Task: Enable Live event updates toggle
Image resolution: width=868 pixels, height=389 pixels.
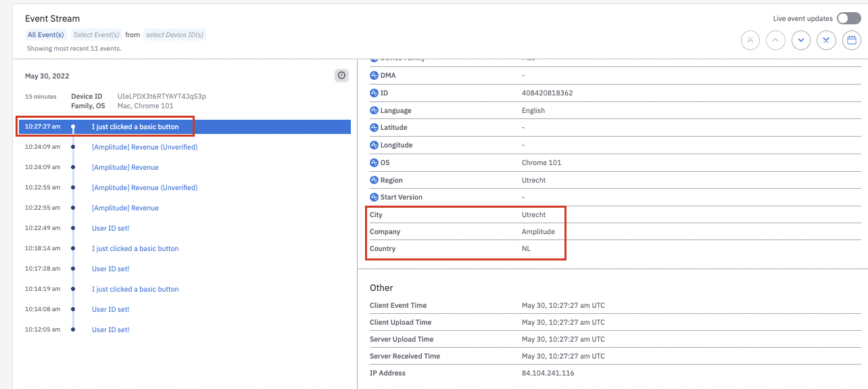Action: pyautogui.click(x=848, y=18)
